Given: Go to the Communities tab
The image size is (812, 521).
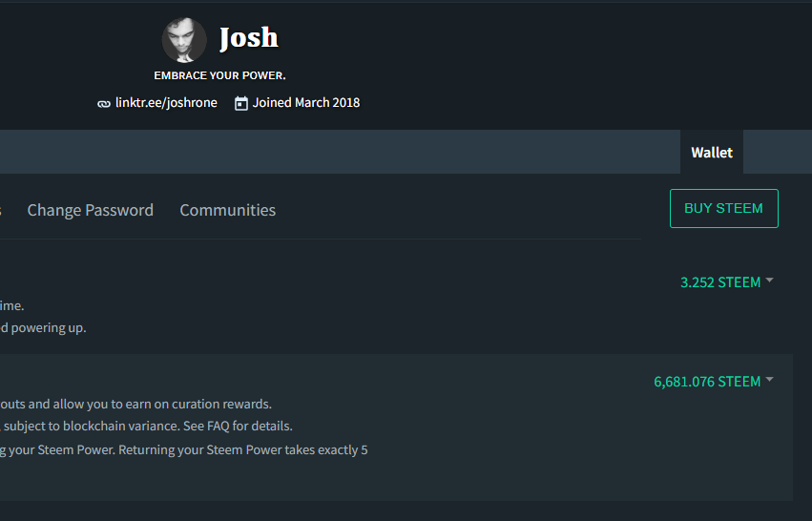Looking at the screenshot, I should tap(227, 210).
